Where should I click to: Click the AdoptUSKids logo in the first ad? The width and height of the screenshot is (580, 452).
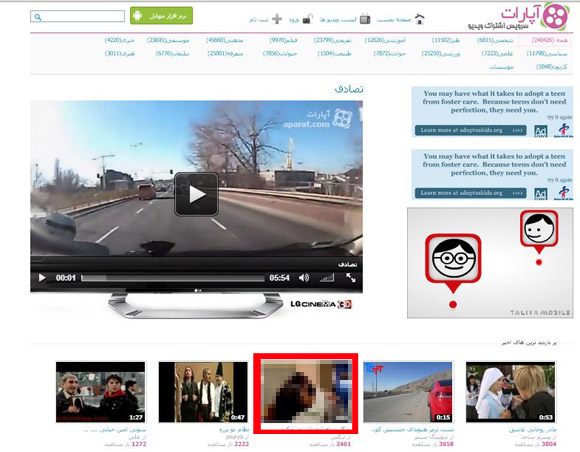(x=563, y=130)
